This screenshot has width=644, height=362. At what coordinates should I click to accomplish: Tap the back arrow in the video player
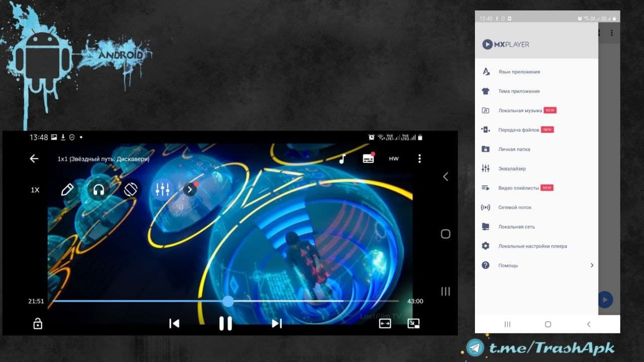(34, 159)
